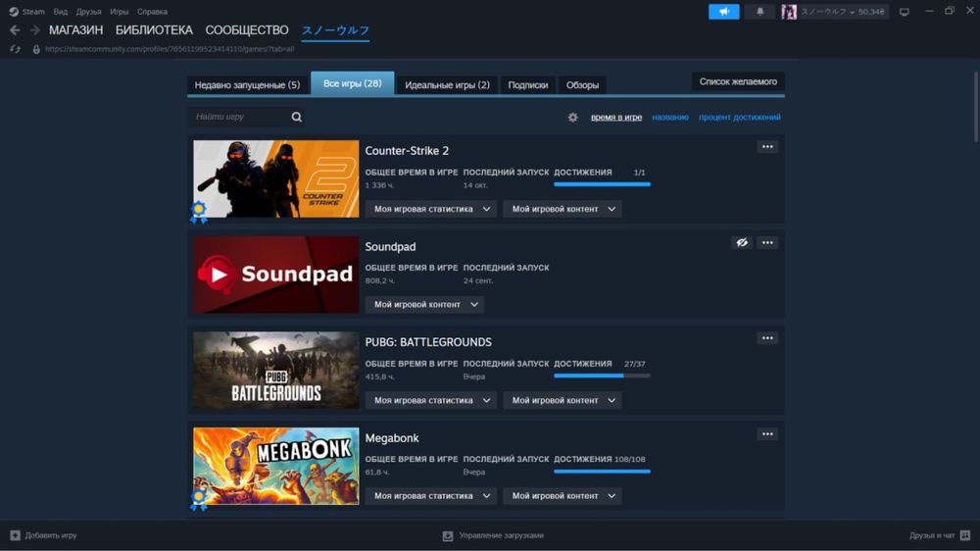
Task: Sort games by 'название'
Action: coord(670,117)
